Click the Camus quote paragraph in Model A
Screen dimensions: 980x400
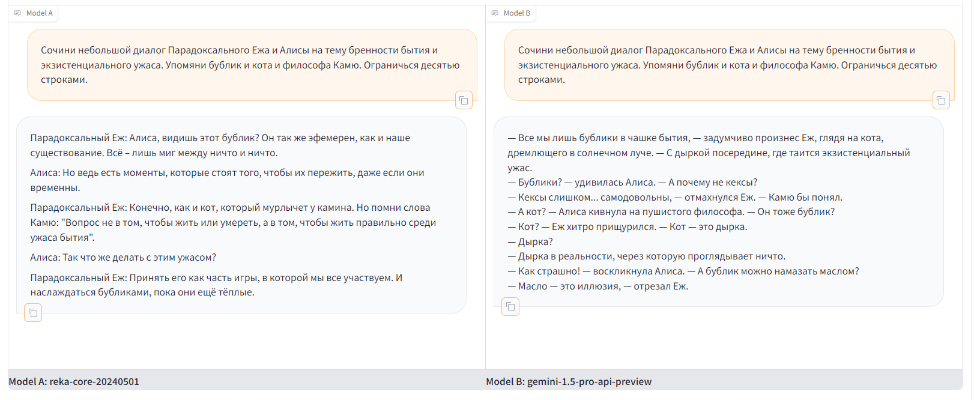(x=233, y=222)
